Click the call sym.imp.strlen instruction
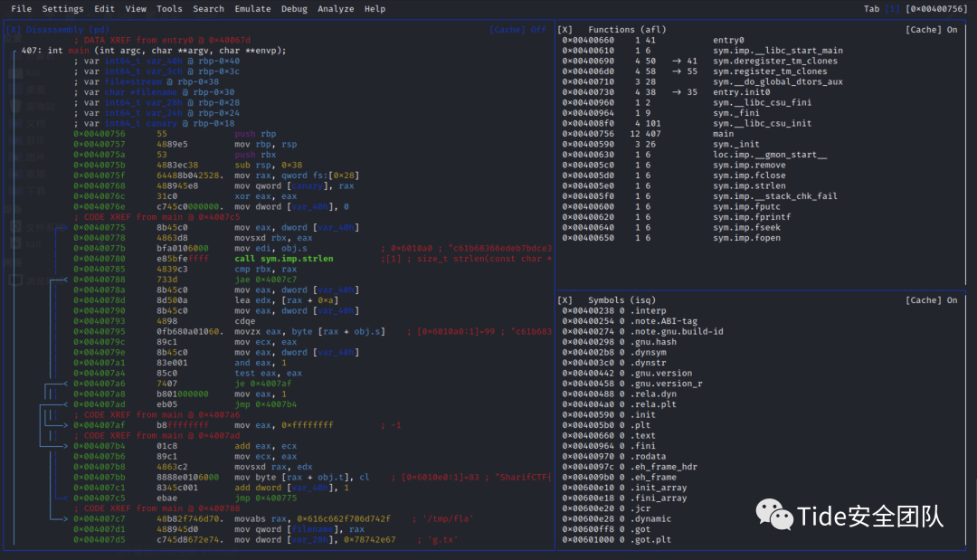The image size is (977, 560). (x=284, y=259)
